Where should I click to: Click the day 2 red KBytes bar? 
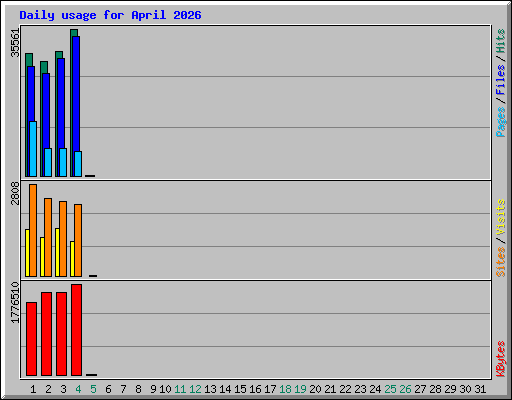pos(46,334)
